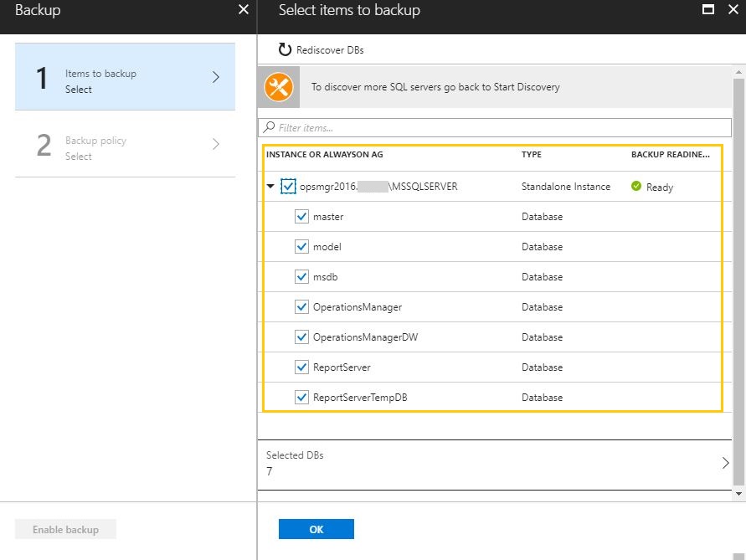Open the Backup policy step chevron

point(216,144)
